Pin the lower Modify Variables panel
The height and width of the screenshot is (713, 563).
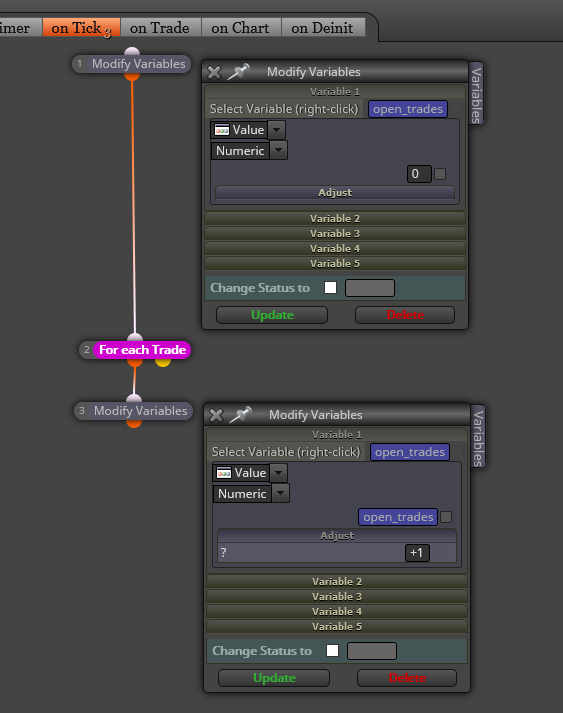pyautogui.click(x=240, y=414)
